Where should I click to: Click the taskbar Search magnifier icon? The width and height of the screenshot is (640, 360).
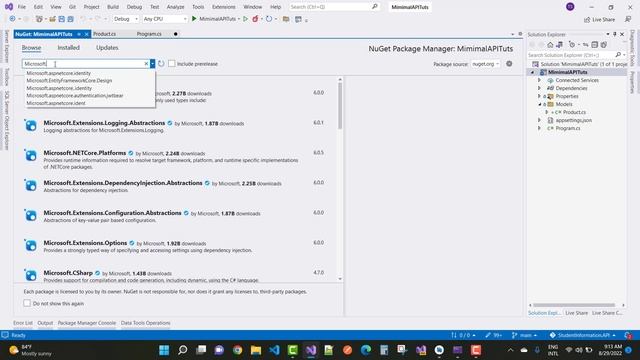pos(182,350)
